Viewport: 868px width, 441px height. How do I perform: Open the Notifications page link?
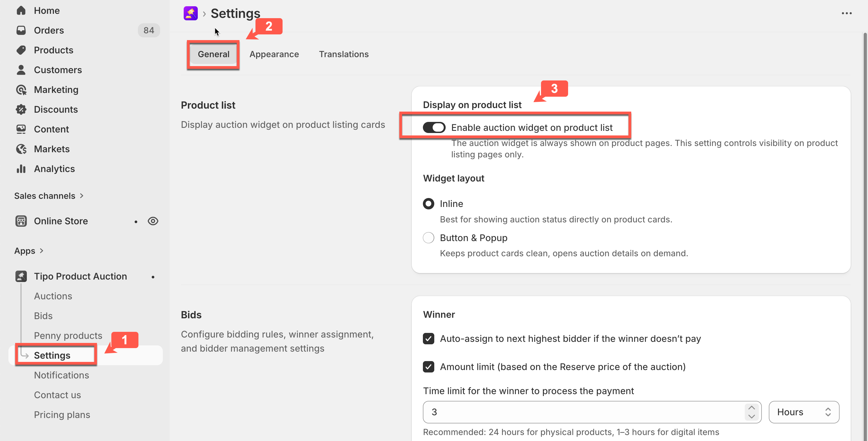(61, 375)
